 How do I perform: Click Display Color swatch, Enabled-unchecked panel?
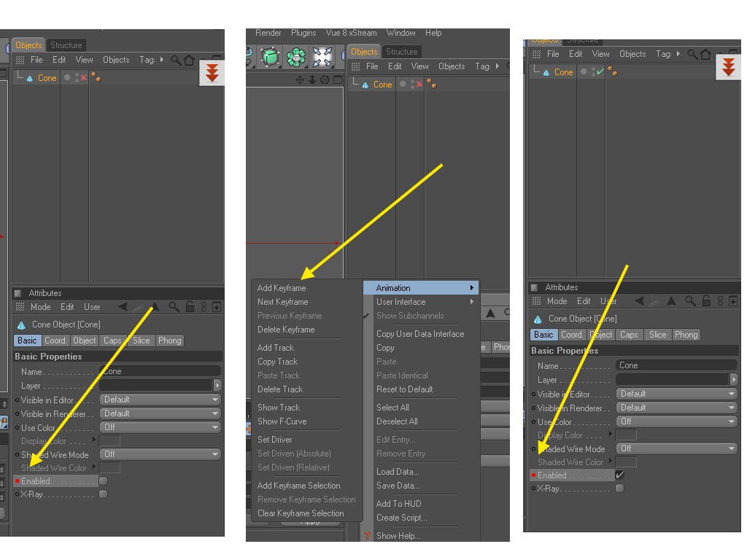point(109,441)
